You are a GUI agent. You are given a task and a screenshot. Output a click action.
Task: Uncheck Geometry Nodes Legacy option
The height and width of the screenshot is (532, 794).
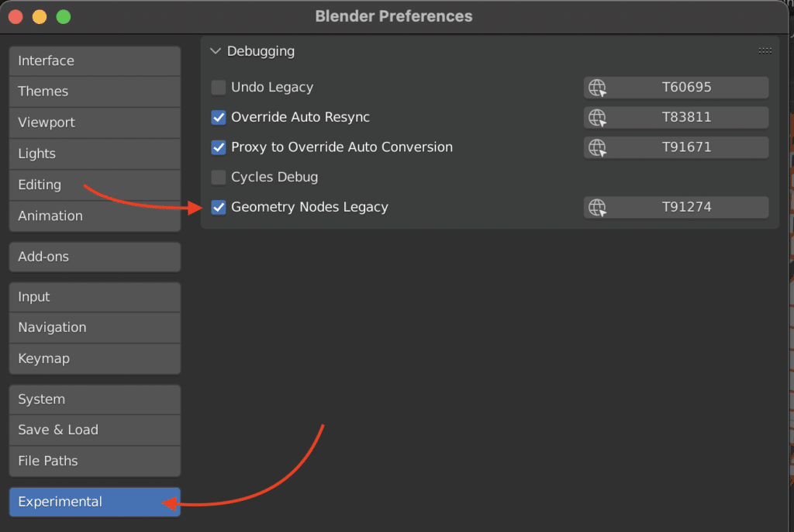coord(218,207)
